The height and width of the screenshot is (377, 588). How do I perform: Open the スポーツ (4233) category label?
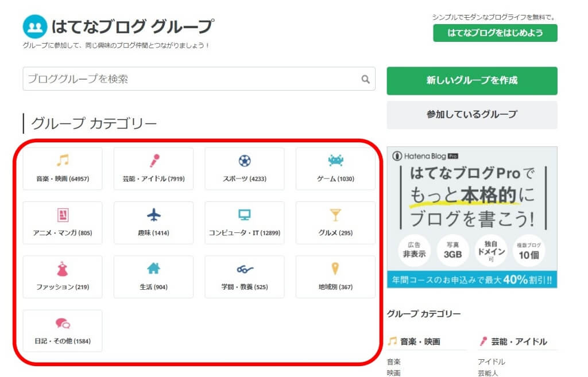pos(245,179)
